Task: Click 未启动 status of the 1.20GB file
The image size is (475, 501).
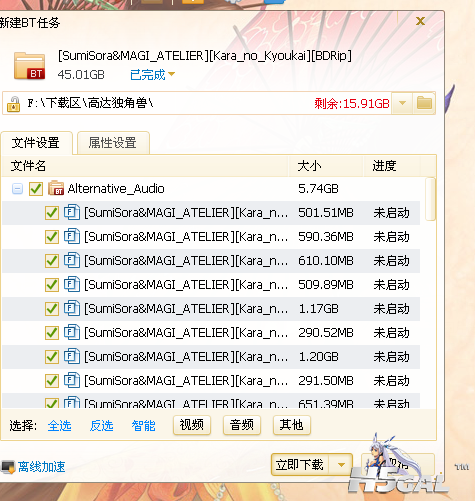Action: [391, 357]
